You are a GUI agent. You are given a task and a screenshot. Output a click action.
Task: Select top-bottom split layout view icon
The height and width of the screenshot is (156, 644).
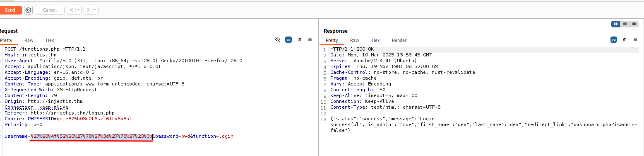[625, 24]
